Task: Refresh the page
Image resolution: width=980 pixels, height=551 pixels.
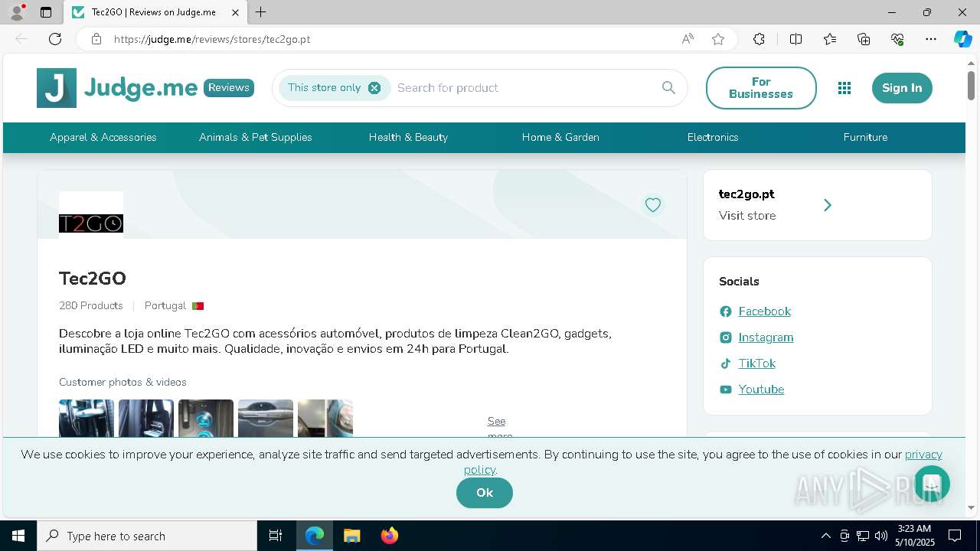Action: (55, 39)
